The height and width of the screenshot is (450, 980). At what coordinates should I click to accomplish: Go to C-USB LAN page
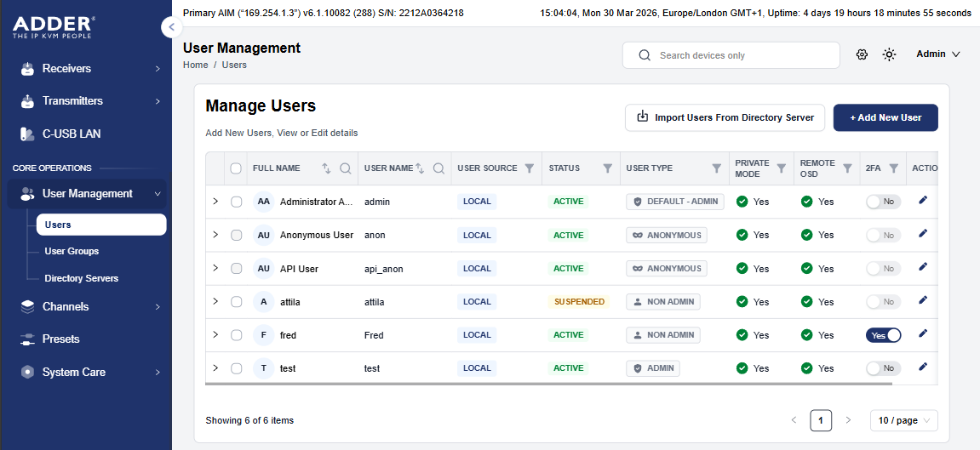(x=87, y=134)
